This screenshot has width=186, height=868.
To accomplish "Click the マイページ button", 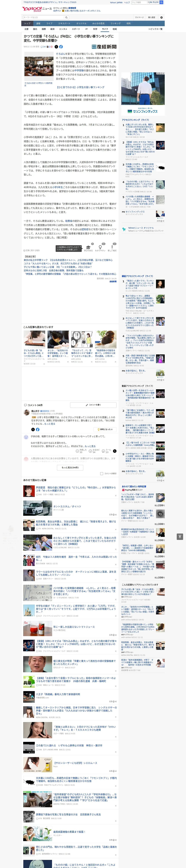I will (x=139, y=18).
